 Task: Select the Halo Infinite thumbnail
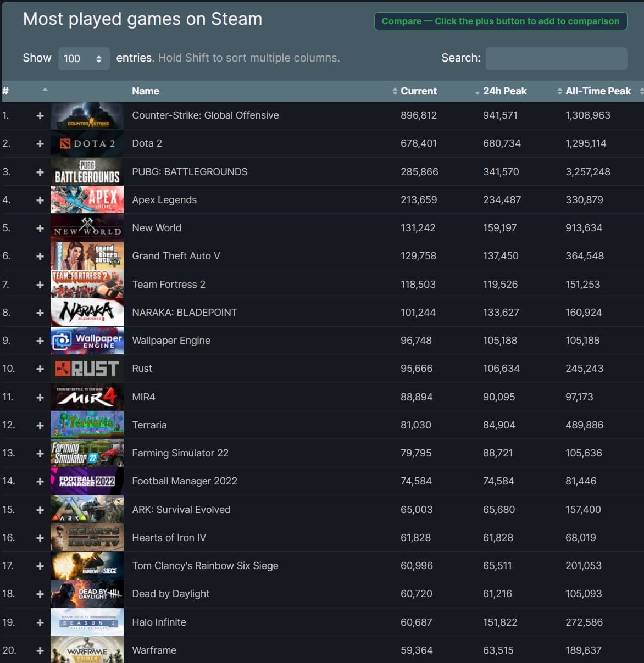tap(87, 622)
